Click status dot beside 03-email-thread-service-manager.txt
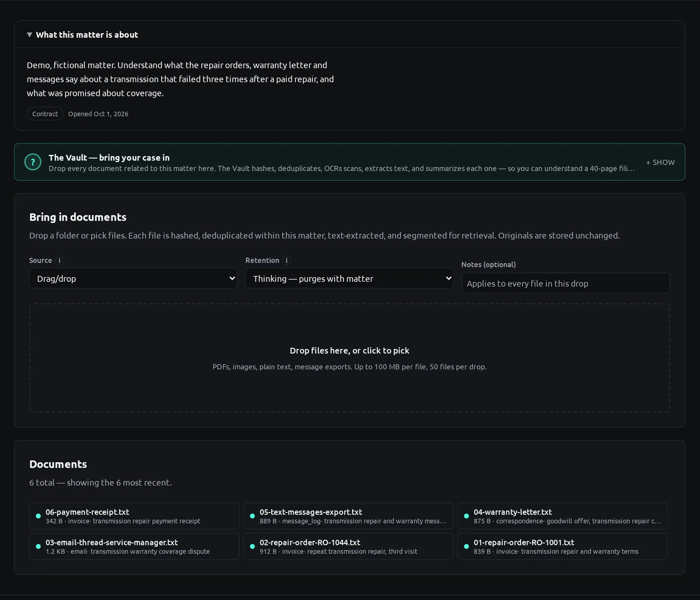 click(38, 546)
